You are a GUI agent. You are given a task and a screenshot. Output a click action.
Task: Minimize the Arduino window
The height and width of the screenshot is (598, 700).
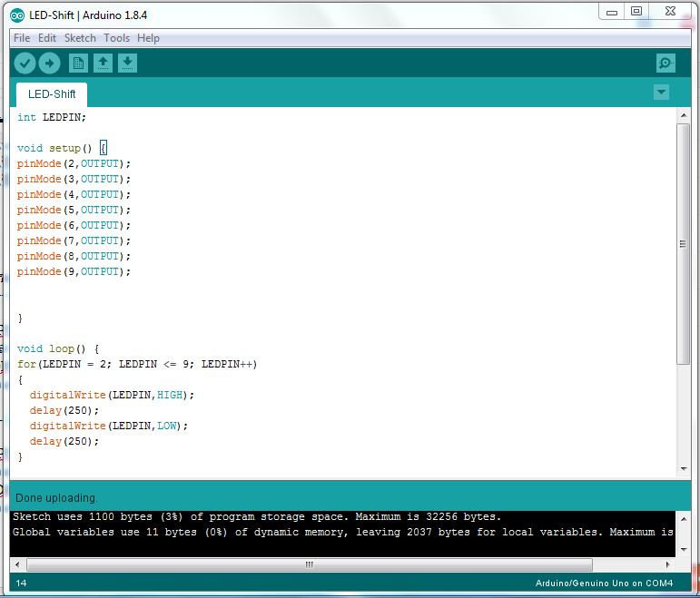[612, 12]
